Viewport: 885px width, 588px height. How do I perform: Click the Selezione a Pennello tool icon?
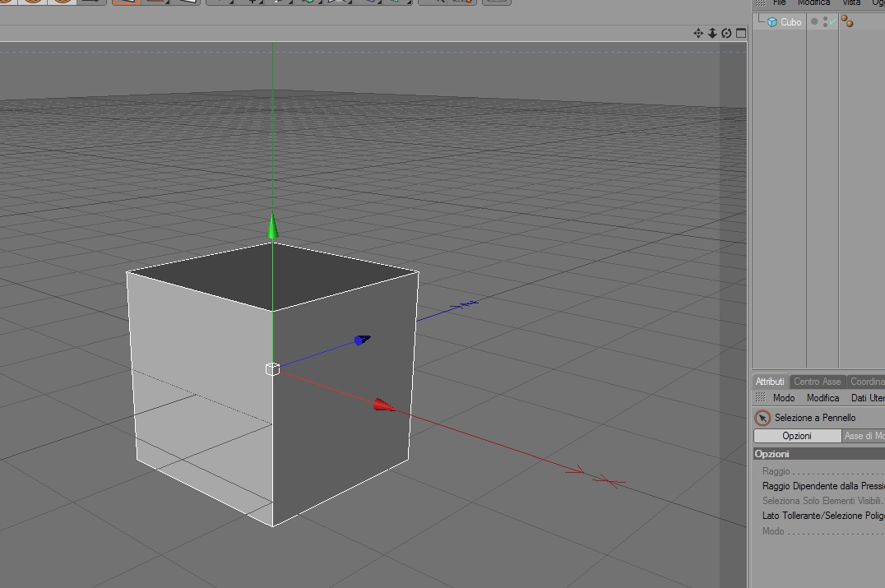click(x=762, y=418)
